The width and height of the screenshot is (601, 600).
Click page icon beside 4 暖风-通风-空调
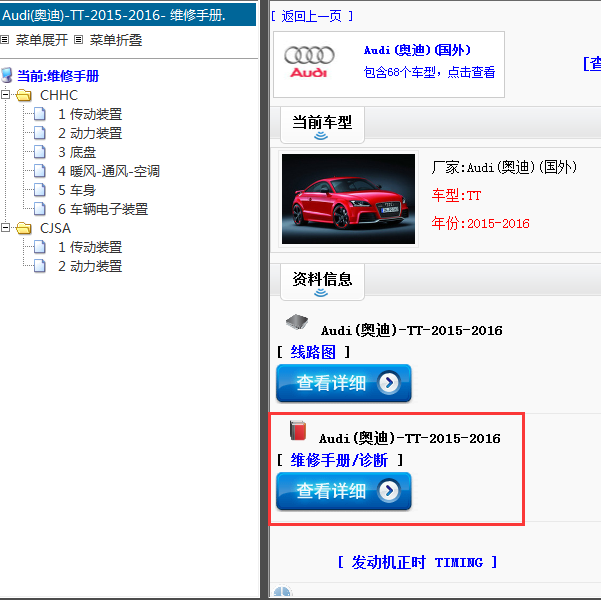(x=39, y=171)
